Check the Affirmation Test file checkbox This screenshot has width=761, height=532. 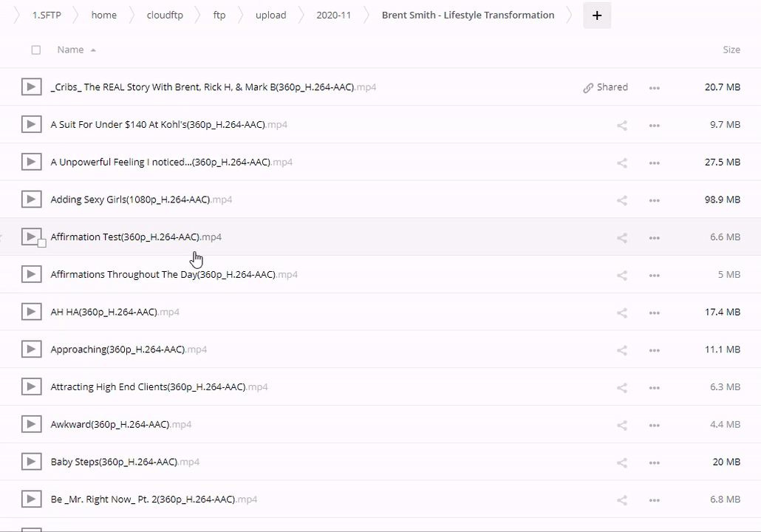click(42, 243)
